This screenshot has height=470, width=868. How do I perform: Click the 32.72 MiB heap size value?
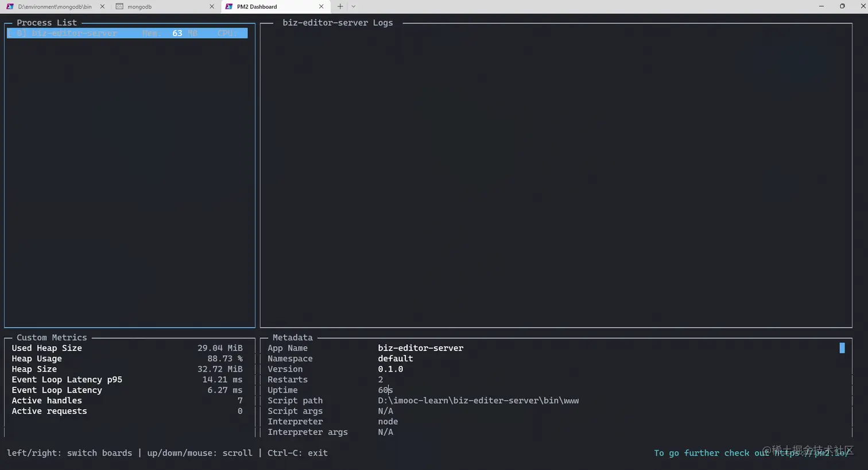[x=220, y=369]
